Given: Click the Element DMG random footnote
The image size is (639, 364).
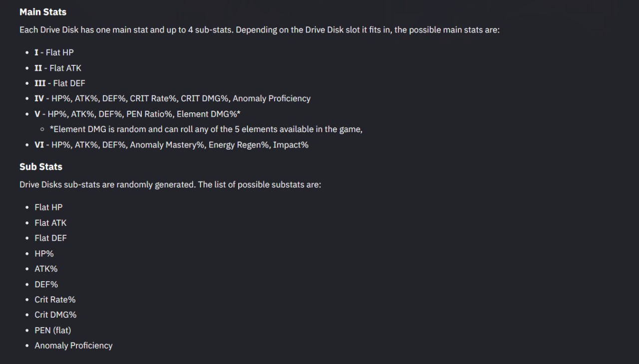Looking at the screenshot, I should click(x=206, y=130).
